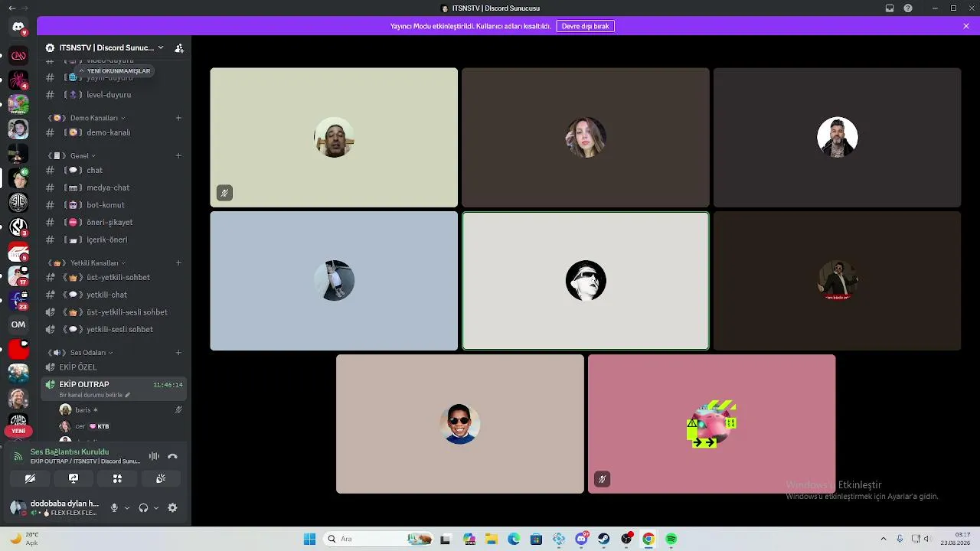Join the EKİP ÖZEL voice channel
The width and height of the screenshot is (980, 551).
point(113,367)
